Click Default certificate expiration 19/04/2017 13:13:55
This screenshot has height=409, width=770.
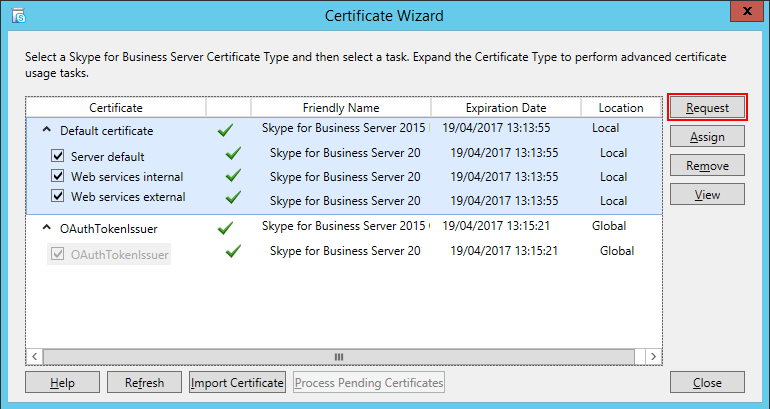tap(496, 128)
